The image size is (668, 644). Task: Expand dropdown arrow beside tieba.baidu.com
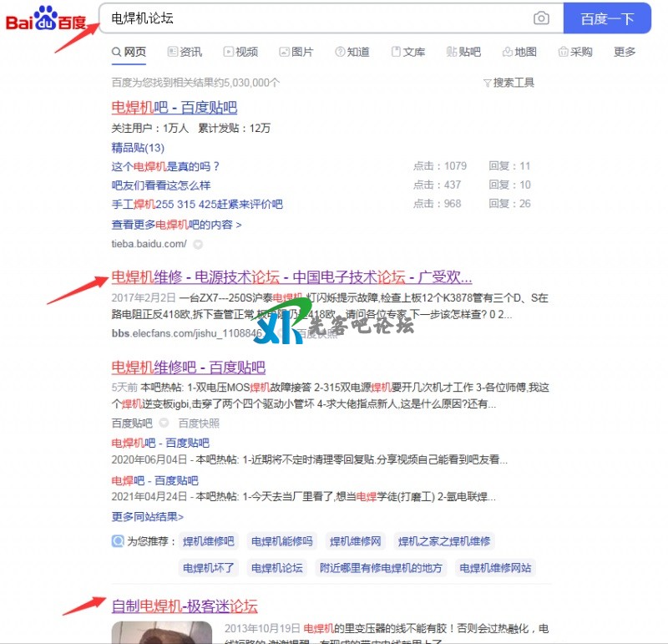198,245
